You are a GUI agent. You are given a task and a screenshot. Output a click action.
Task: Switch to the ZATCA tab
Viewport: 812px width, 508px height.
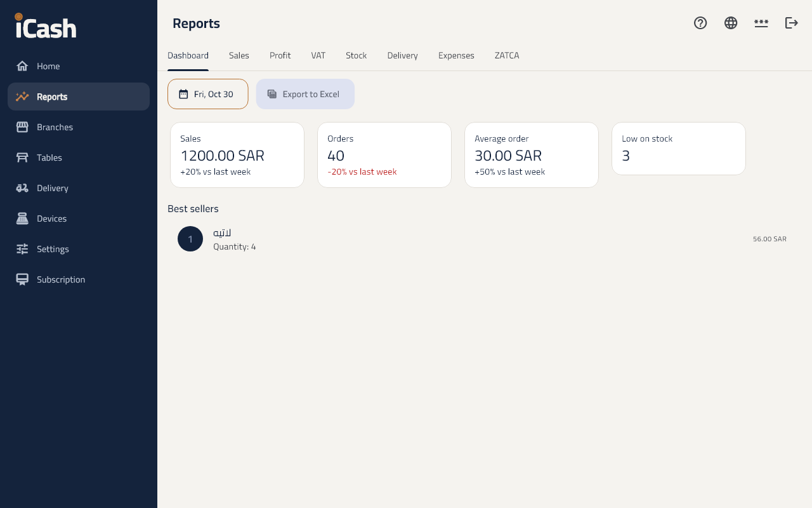[507, 55]
